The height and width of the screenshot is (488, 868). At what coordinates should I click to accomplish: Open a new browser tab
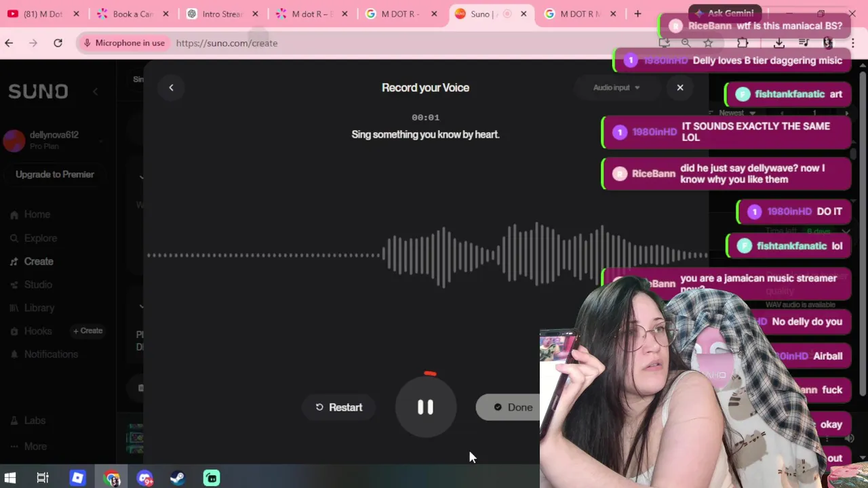637,14
